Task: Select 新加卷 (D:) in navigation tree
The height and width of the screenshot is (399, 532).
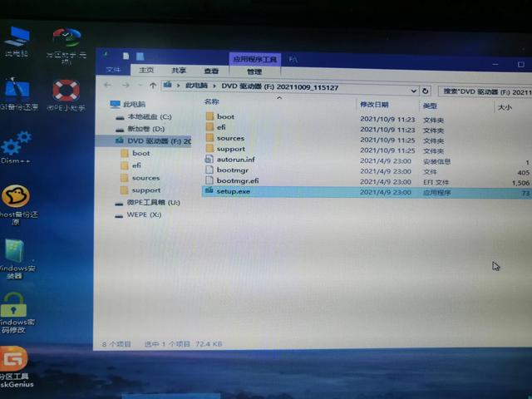Action: 140,129
